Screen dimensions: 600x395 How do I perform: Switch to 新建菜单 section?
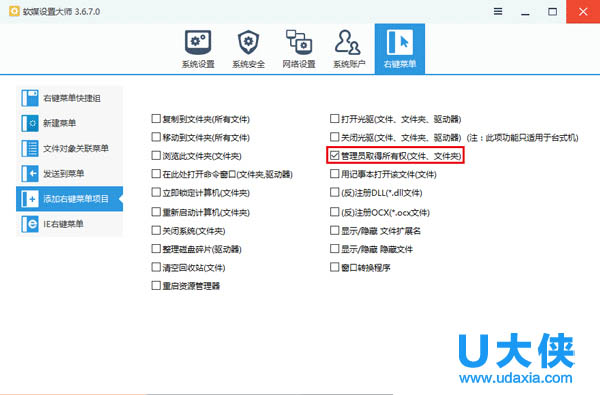69,123
